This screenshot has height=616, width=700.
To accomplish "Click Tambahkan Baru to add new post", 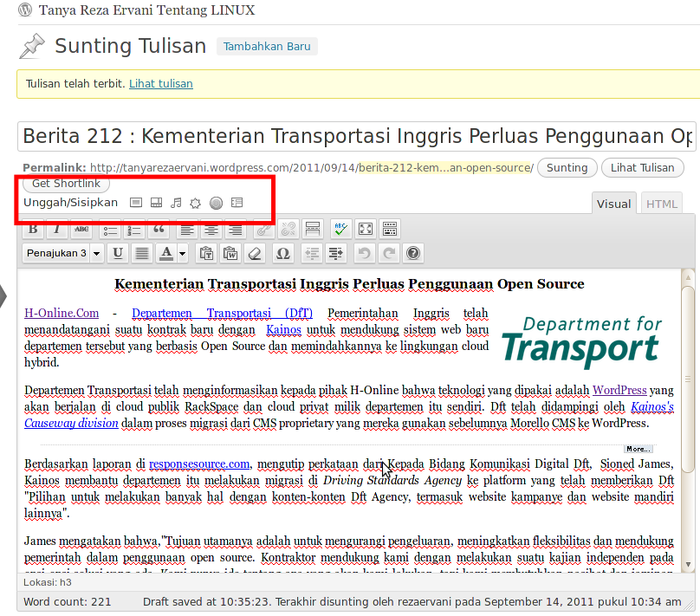I will coord(267,47).
